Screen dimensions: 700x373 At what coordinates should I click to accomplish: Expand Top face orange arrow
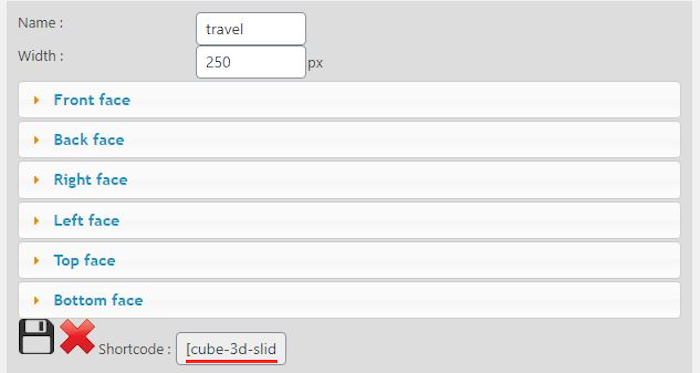[x=37, y=260]
